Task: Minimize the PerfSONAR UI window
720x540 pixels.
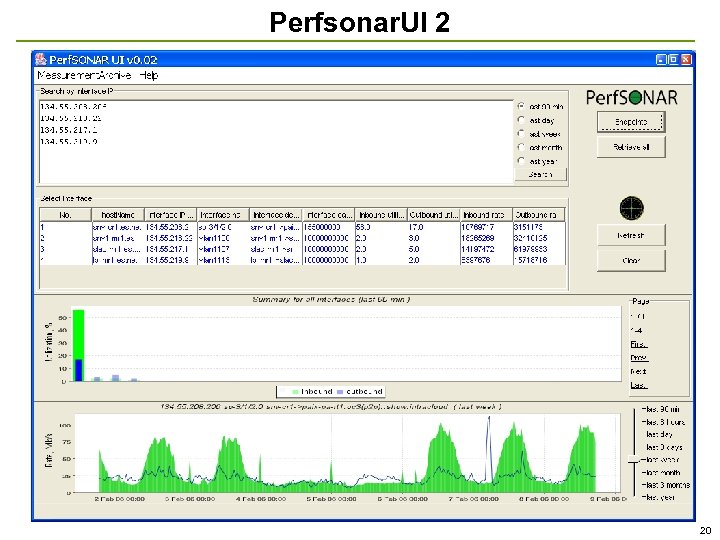Action: click(x=661, y=60)
